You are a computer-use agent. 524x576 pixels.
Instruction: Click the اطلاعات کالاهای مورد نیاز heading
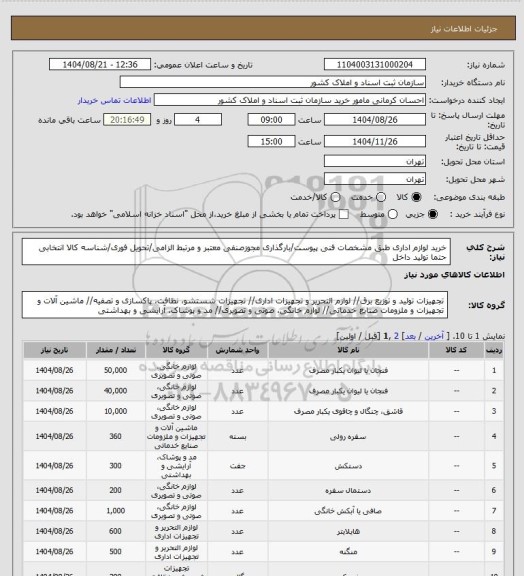(x=454, y=275)
